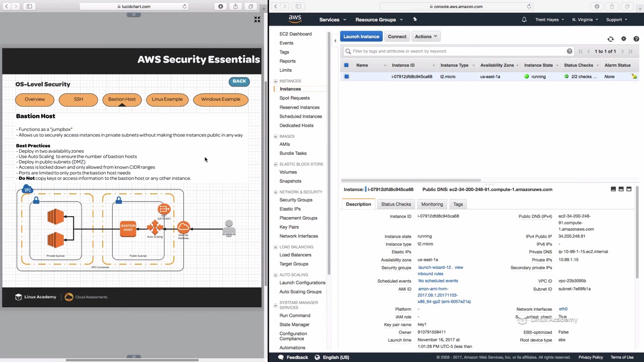Click the alarm status icon for the instance
Image resolution: width=644 pixels, height=362 pixels.
634,76
